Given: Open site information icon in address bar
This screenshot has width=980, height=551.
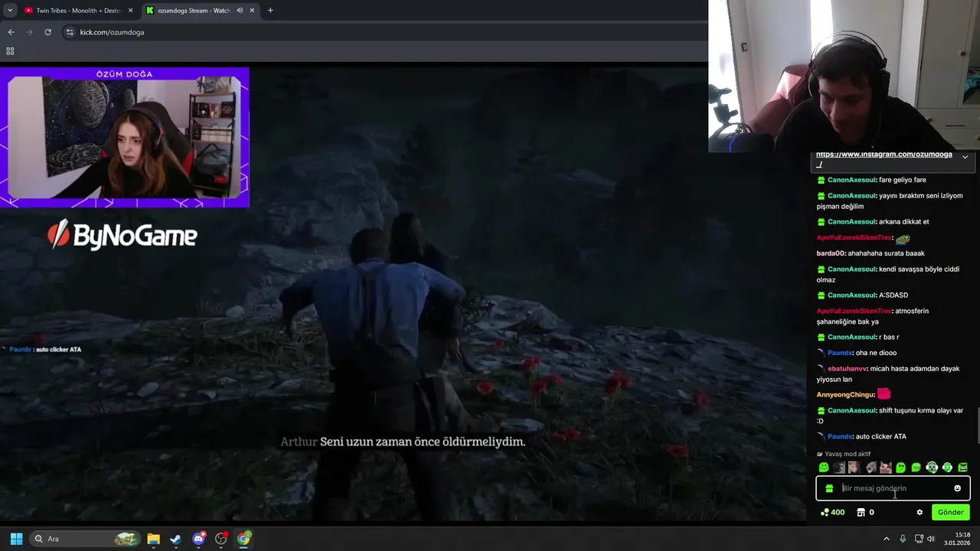Looking at the screenshot, I should [x=70, y=32].
